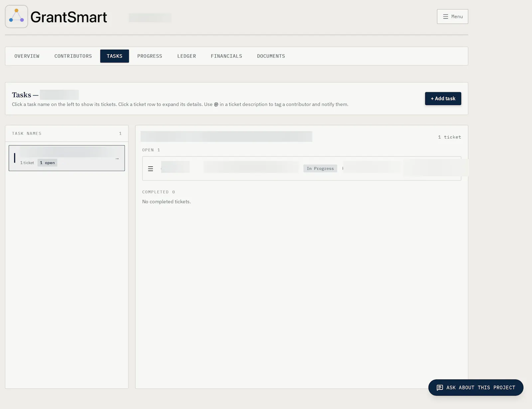This screenshot has width=532, height=409.
Task: Click the 'Tasks —' heading
Action: (25, 95)
